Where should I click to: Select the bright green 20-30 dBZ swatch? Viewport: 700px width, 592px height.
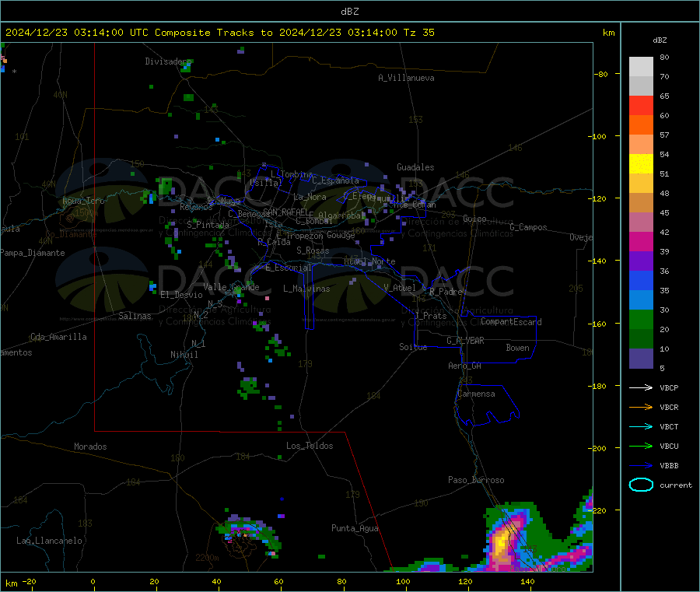tap(641, 319)
